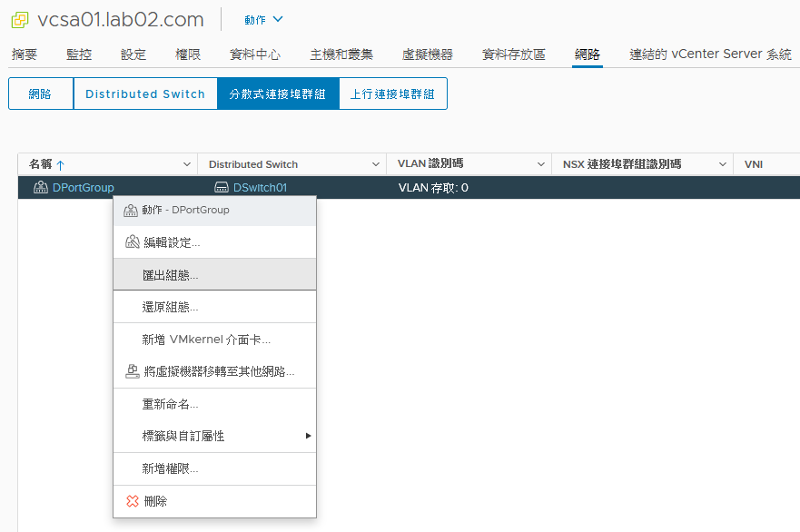Choose 刪除 from the context menu
The image size is (800, 532).
215,501
